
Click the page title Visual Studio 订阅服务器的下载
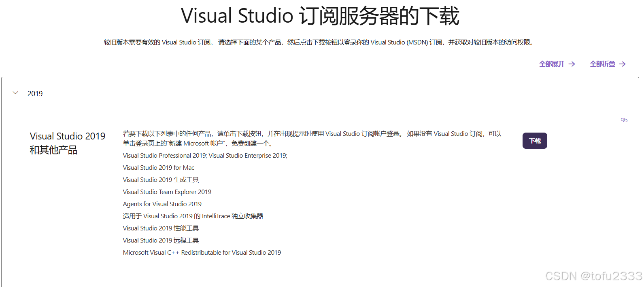tap(320, 16)
